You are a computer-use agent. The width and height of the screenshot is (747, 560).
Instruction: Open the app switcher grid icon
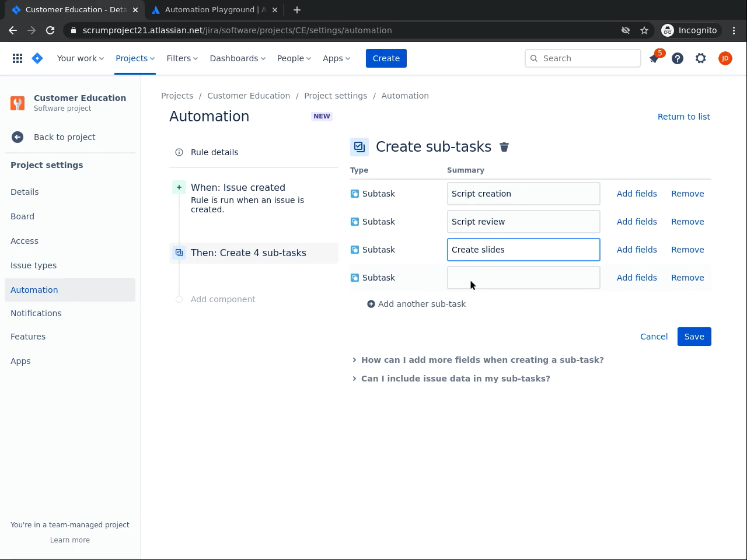[18, 58]
